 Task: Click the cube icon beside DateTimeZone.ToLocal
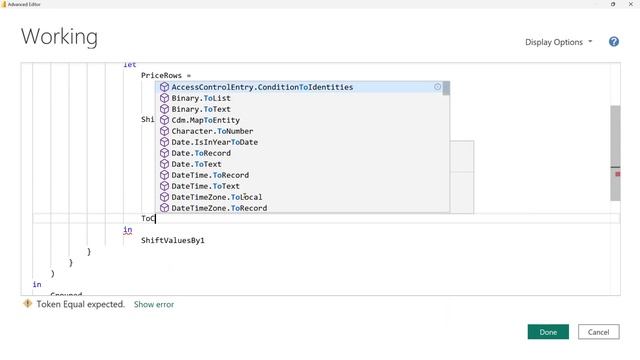164,197
